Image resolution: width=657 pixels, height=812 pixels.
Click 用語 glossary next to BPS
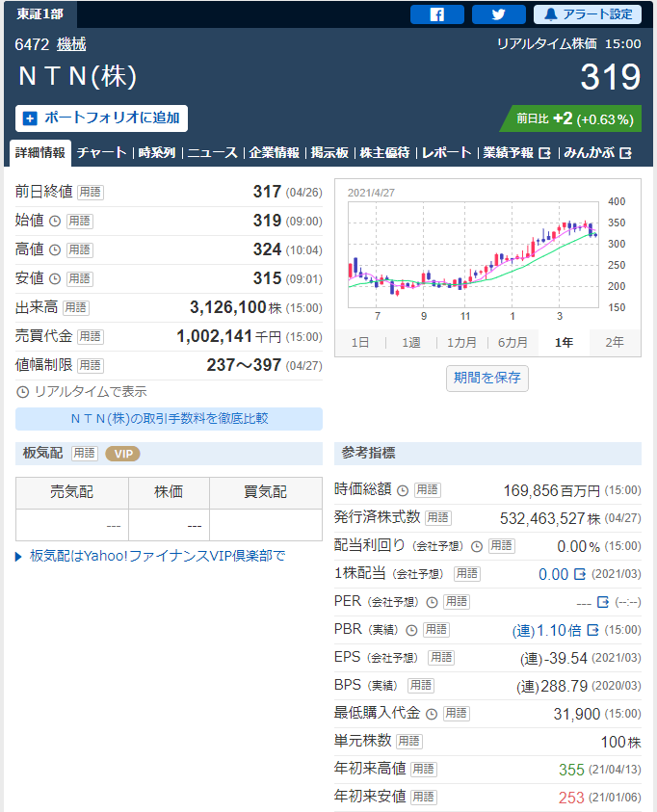[x=421, y=686]
